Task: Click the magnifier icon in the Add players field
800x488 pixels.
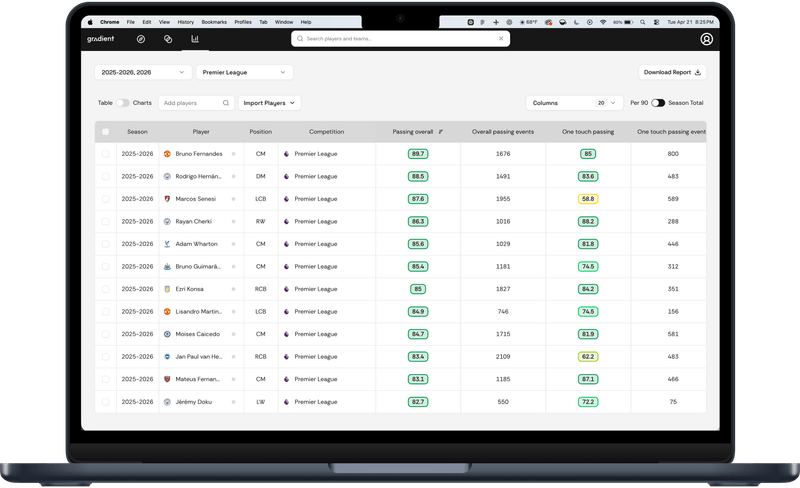Action: pyautogui.click(x=226, y=103)
